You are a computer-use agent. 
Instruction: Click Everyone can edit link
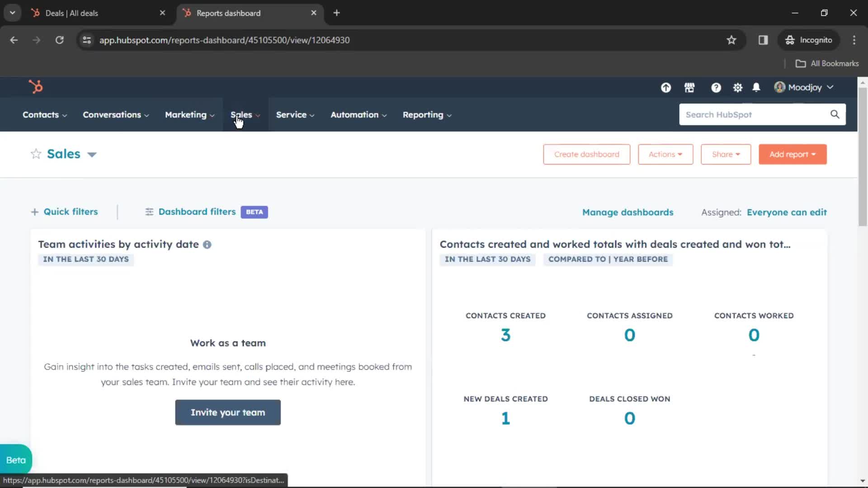click(x=787, y=212)
